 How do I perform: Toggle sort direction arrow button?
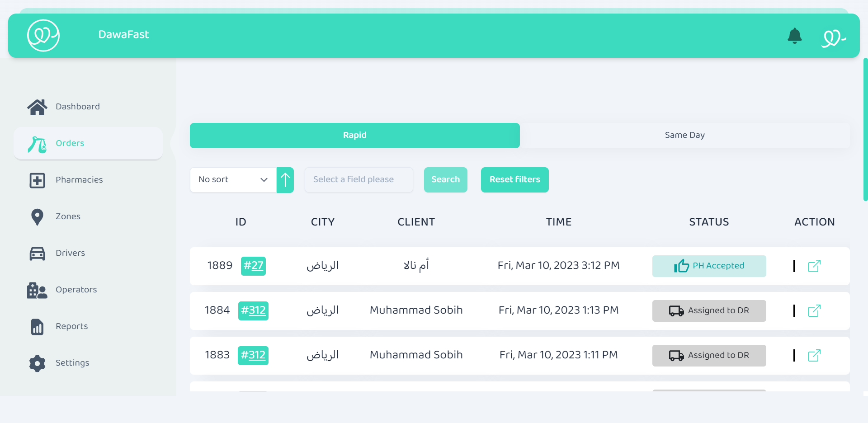pyautogui.click(x=285, y=180)
